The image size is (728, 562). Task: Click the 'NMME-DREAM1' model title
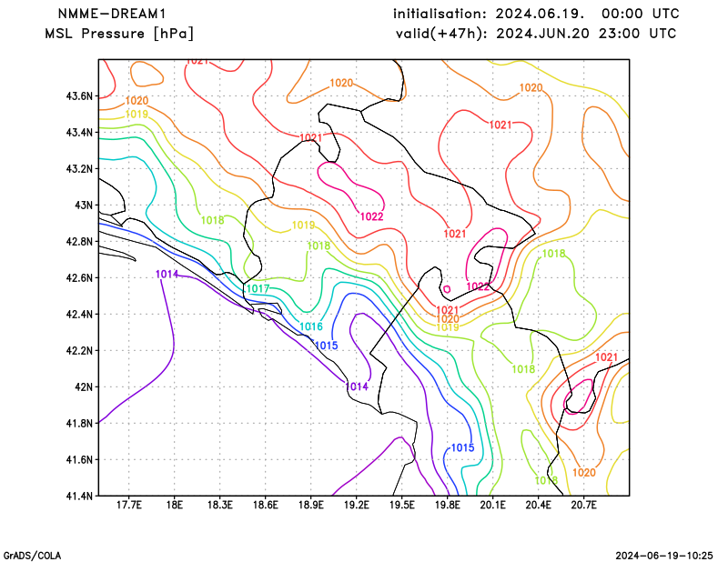point(112,14)
